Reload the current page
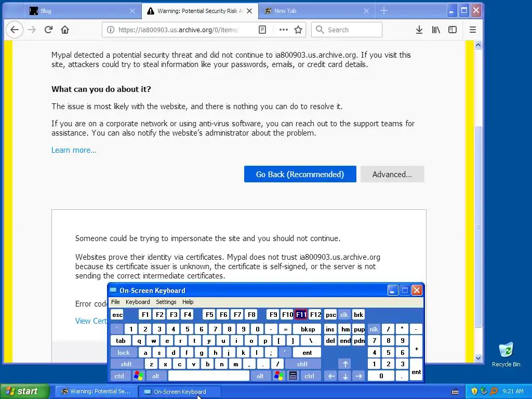This screenshot has width=532, height=399. point(48,30)
